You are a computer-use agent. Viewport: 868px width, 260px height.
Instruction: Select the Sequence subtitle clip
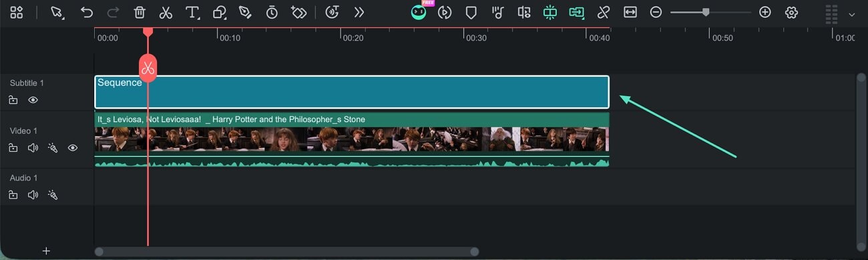pyautogui.click(x=352, y=92)
